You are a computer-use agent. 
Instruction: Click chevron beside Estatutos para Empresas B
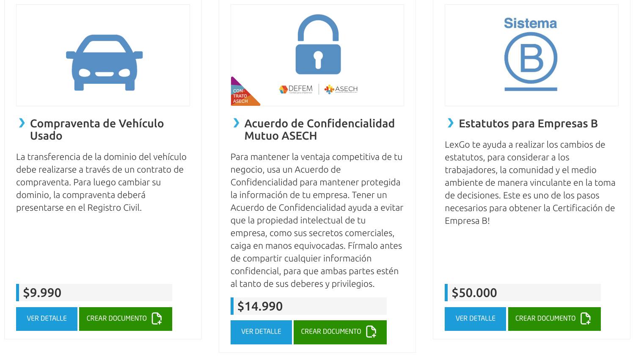pyautogui.click(x=451, y=123)
